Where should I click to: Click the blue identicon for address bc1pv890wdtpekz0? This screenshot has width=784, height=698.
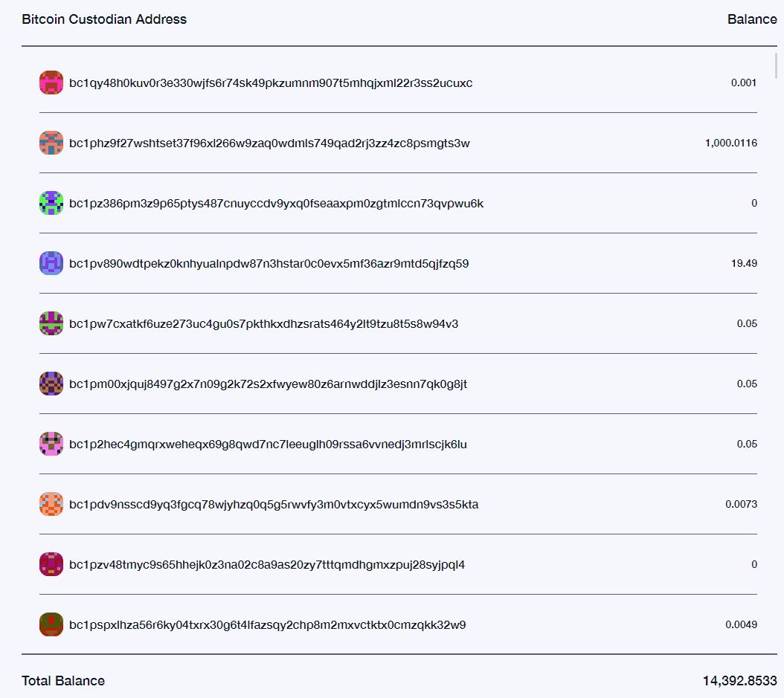pyautogui.click(x=51, y=263)
